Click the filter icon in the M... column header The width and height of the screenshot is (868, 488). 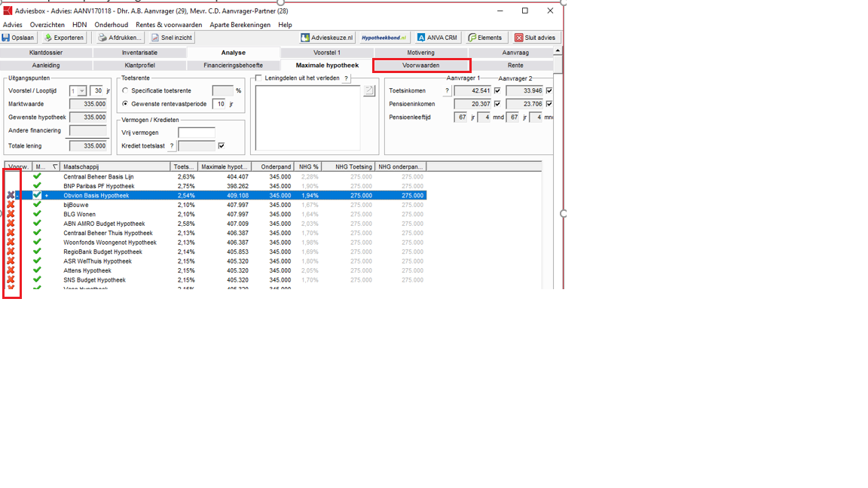[x=55, y=166]
